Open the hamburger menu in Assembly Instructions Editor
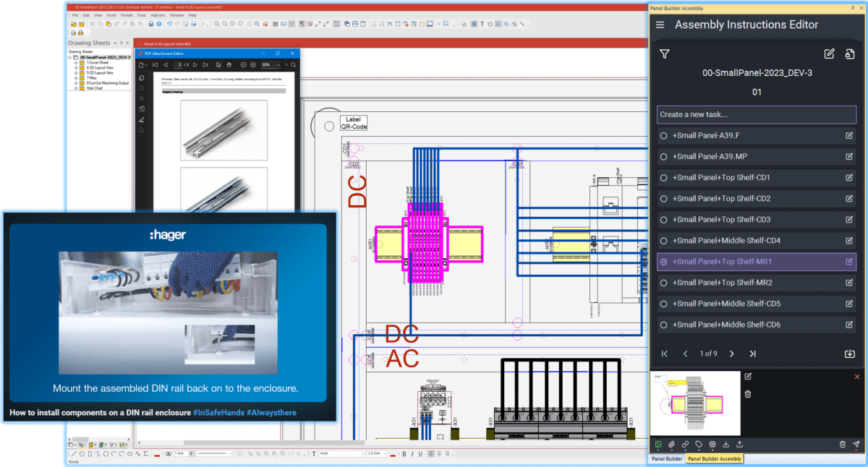This screenshot has height=467, width=868. (x=660, y=24)
